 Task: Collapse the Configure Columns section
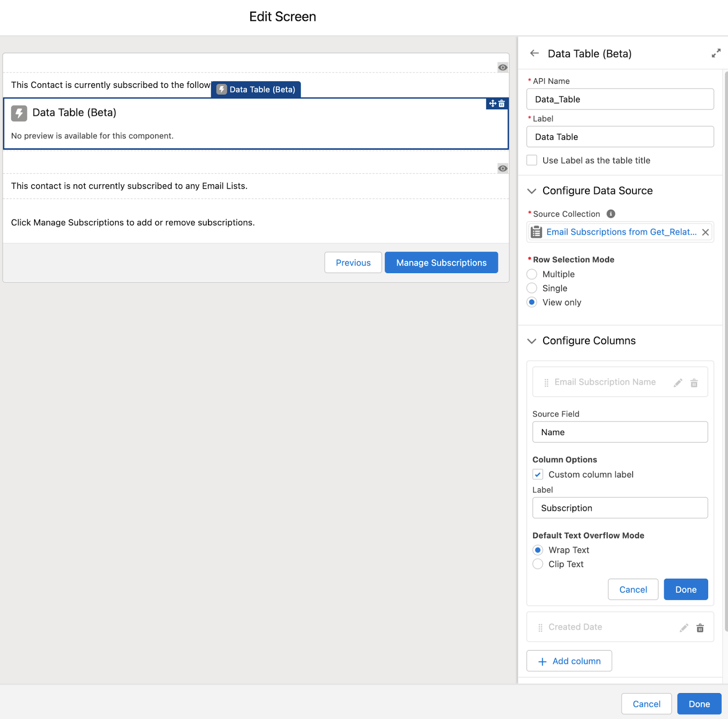click(531, 341)
